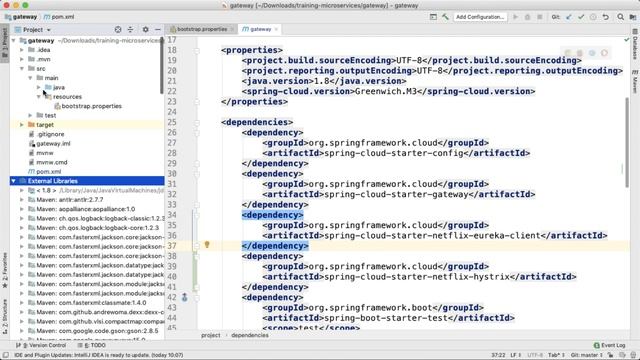Expand the java folder
This screenshot has height=360, width=640.
point(39,87)
